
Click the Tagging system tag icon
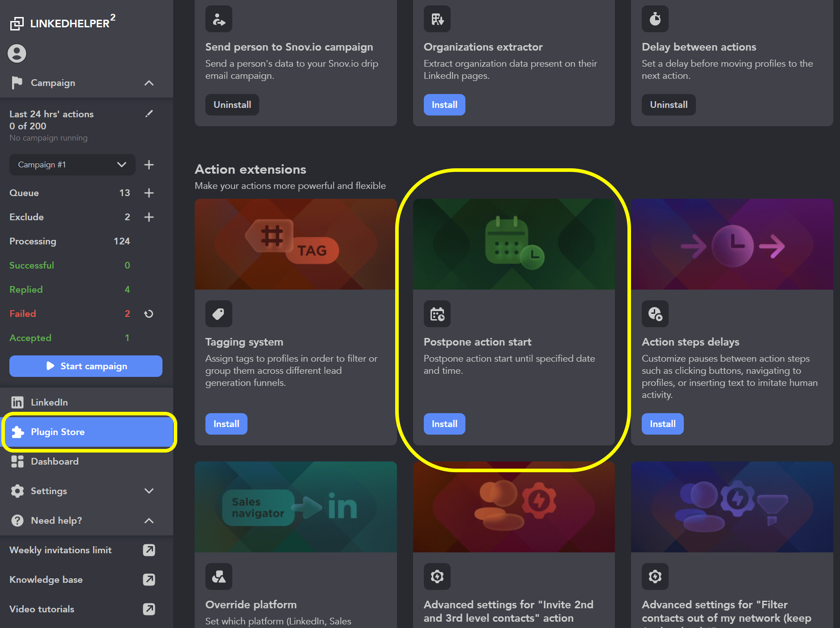point(218,314)
